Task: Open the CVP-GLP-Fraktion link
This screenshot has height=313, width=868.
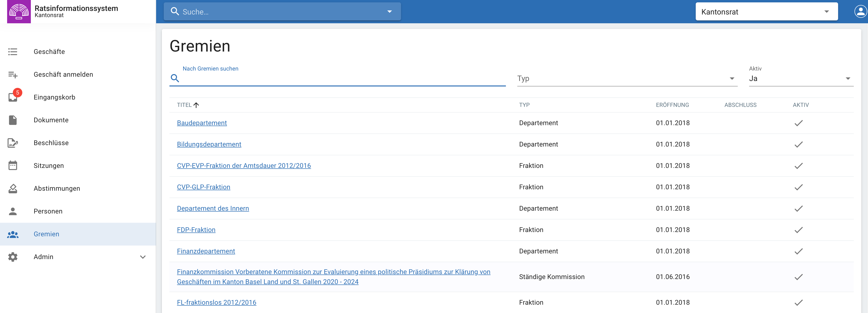Action: click(203, 187)
